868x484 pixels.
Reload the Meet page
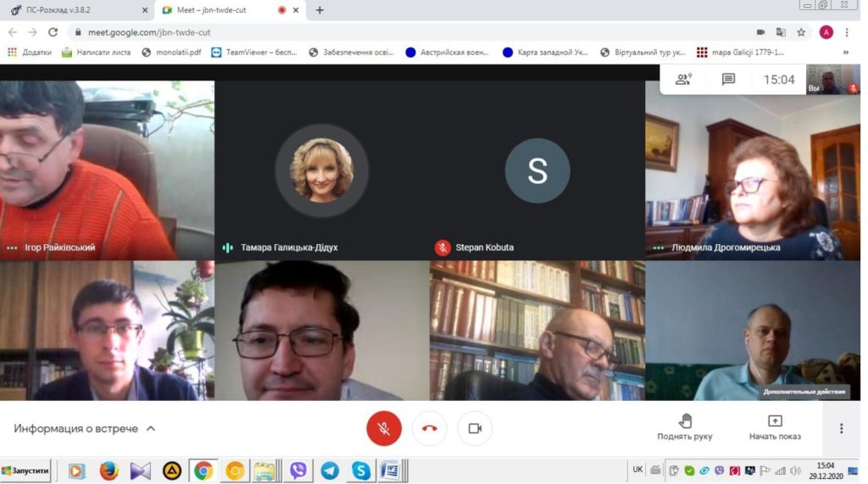pyautogui.click(x=53, y=32)
